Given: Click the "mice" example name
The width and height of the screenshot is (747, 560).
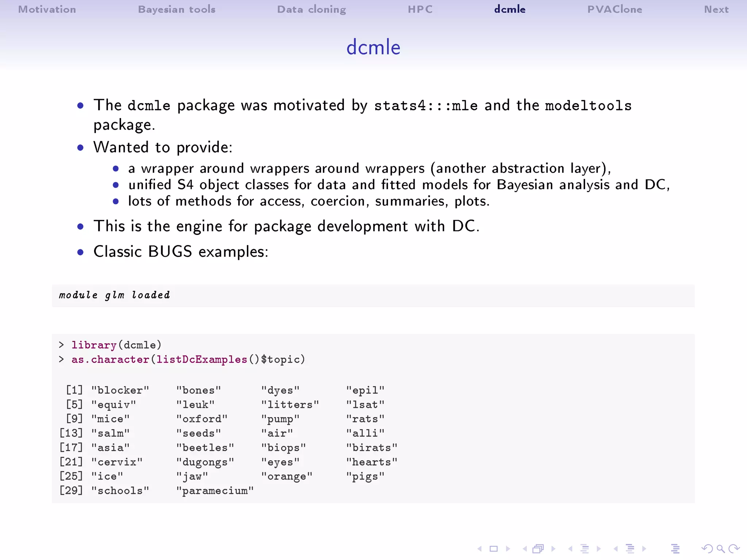Looking at the screenshot, I should [111, 419].
